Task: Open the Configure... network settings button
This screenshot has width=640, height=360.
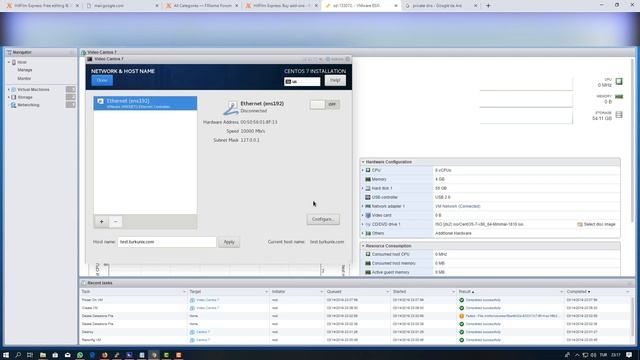Action: coord(323,219)
